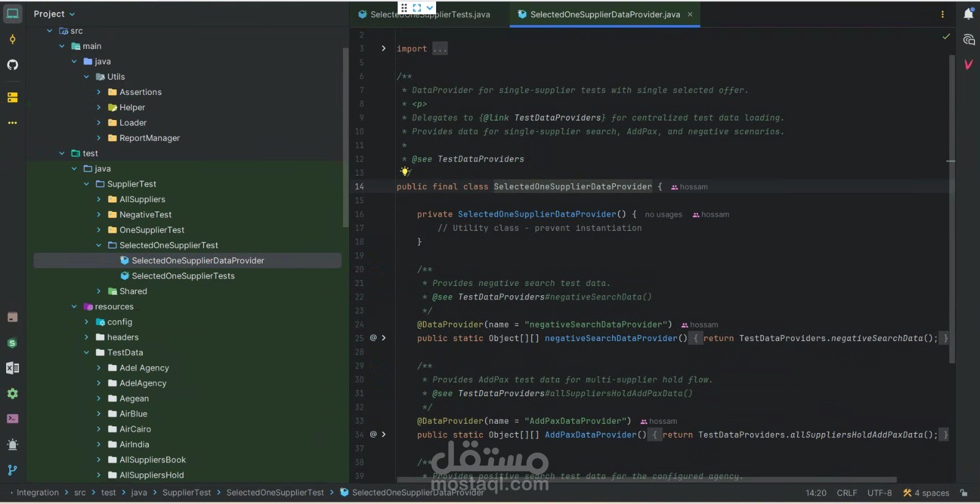This screenshot has height=504, width=980.
Task: Expand the Assertions folder
Action: (99, 92)
